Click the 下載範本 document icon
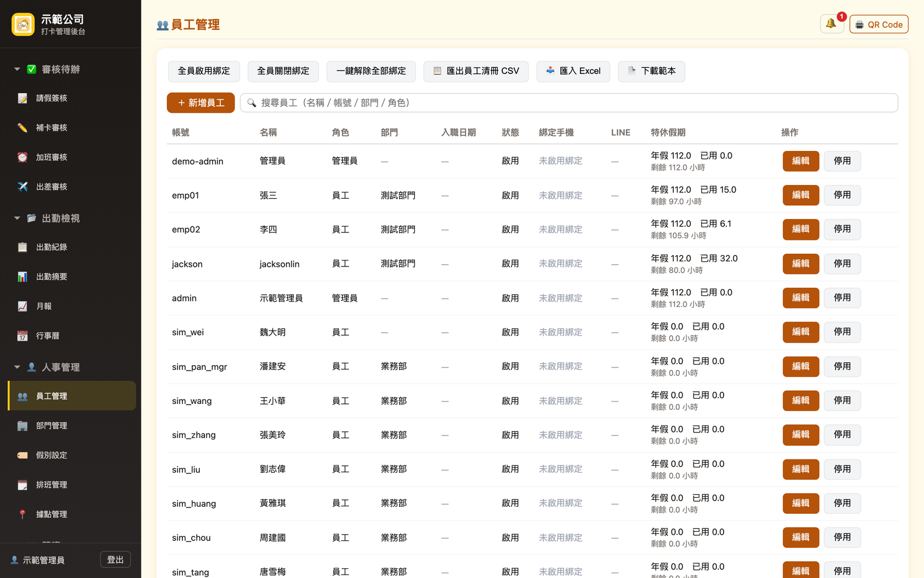 click(x=632, y=71)
